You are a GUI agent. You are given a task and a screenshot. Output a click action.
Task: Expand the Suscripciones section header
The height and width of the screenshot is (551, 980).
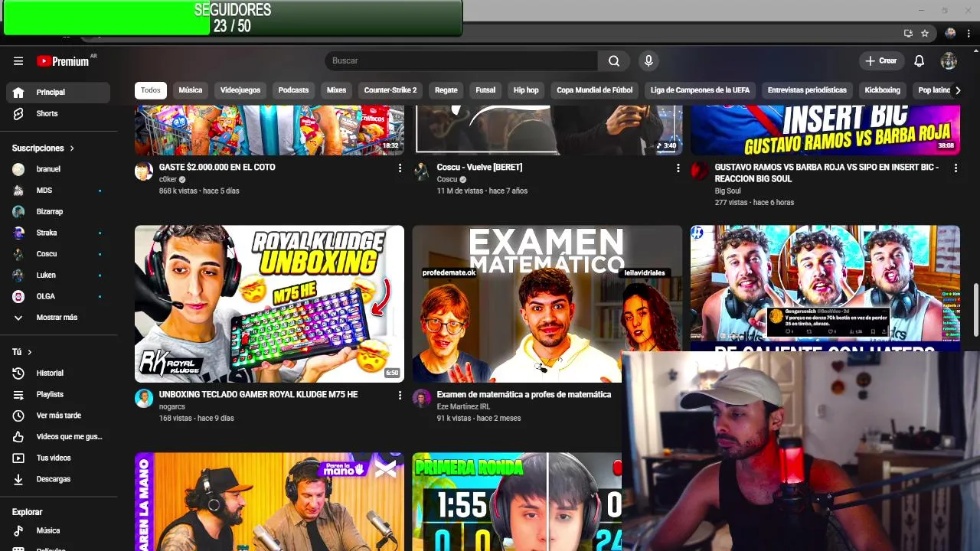point(43,148)
